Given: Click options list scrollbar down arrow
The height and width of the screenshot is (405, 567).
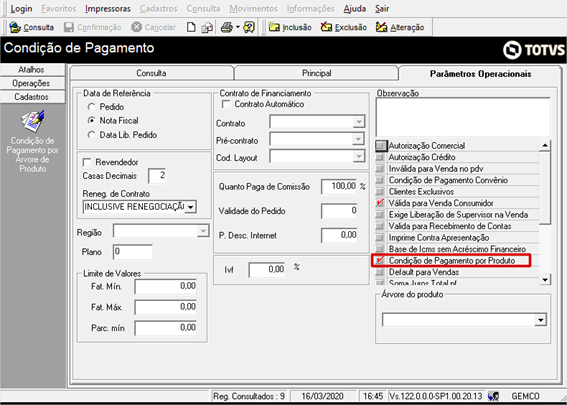Looking at the screenshot, I should pos(545,280).
